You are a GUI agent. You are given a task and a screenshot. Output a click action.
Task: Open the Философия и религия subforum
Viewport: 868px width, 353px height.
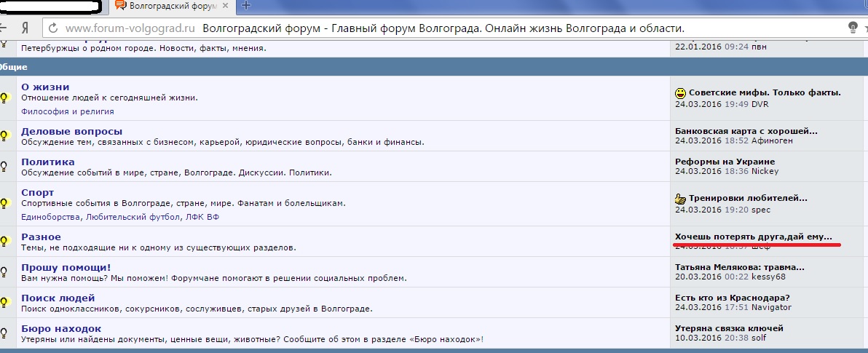tap(68, 111)
